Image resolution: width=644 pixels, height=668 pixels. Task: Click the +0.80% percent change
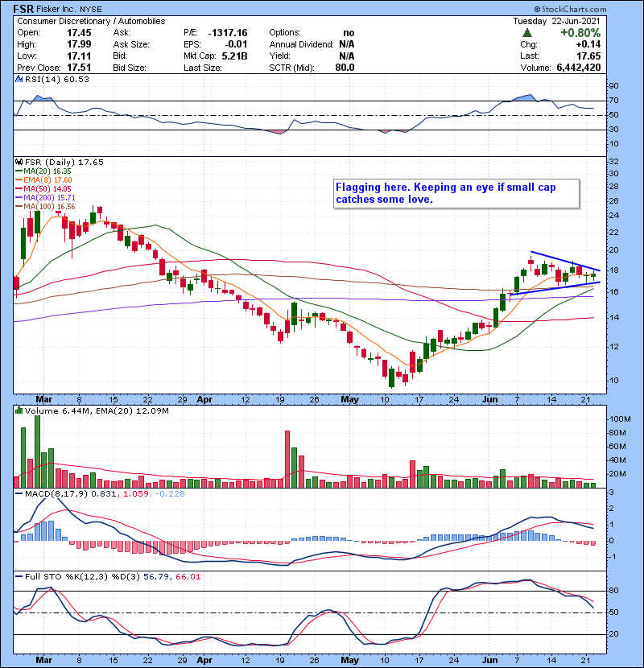click(580, 33)
